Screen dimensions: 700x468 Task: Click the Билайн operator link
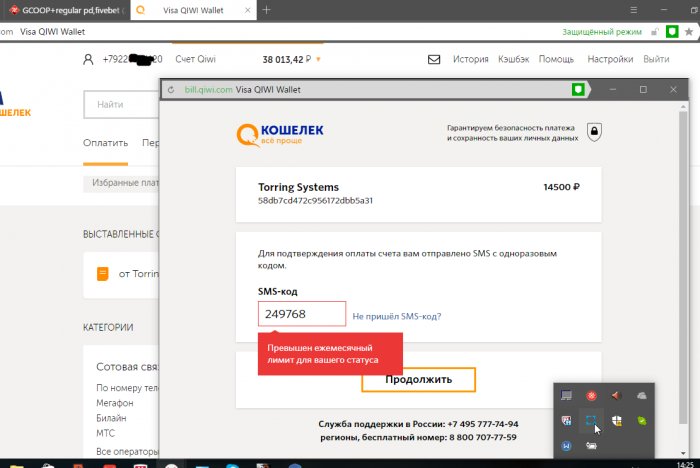[x=111, y=418]
